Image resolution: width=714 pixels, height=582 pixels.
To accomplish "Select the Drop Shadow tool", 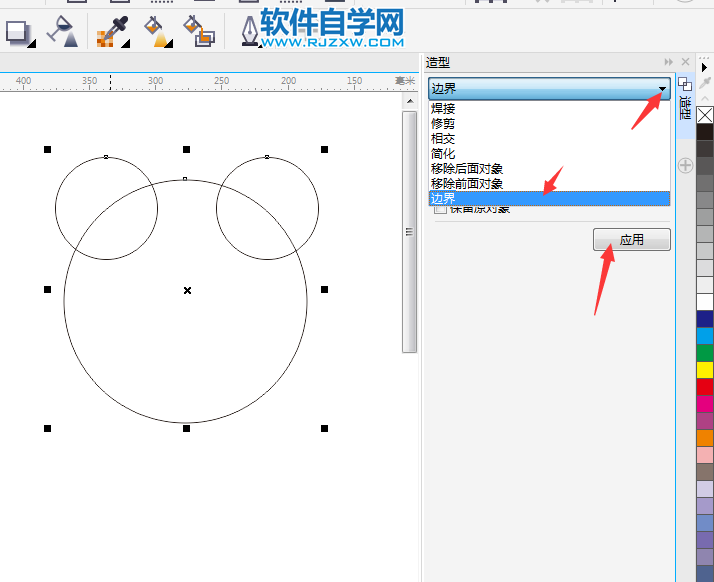I will [x=19, y=33].
